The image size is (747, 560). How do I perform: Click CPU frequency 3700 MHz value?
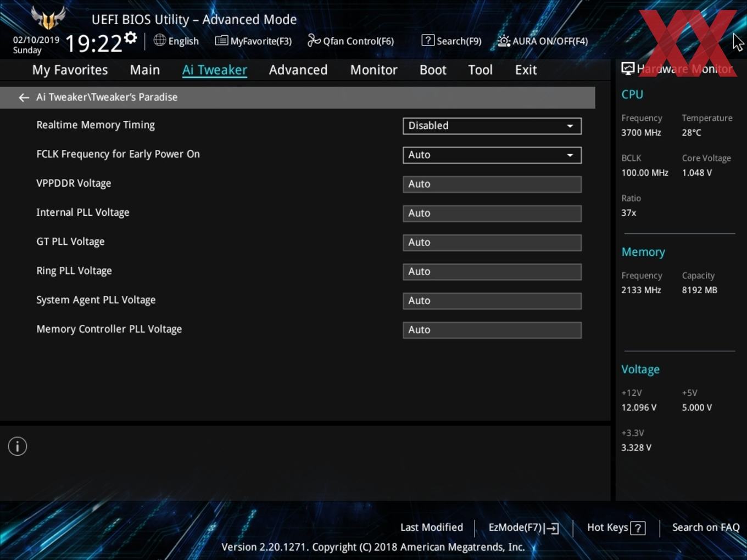pos(641,133)
